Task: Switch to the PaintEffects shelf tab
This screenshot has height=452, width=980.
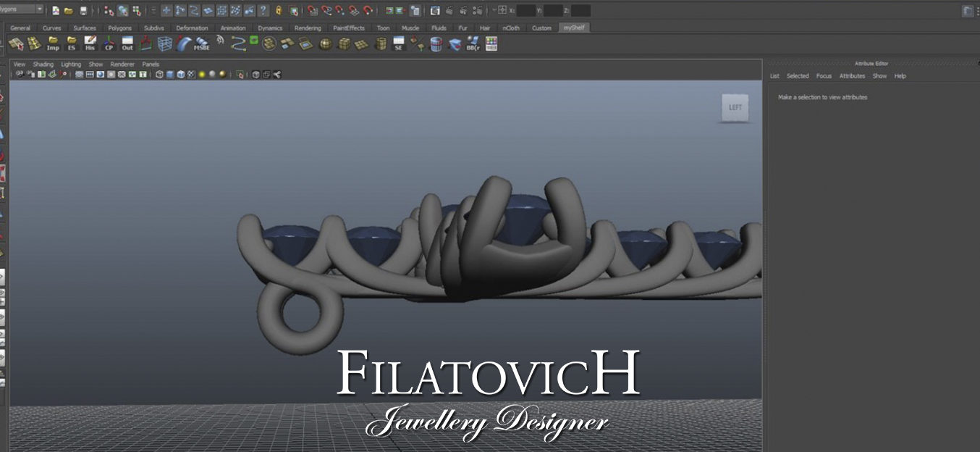Action: (x=349, y=28)
